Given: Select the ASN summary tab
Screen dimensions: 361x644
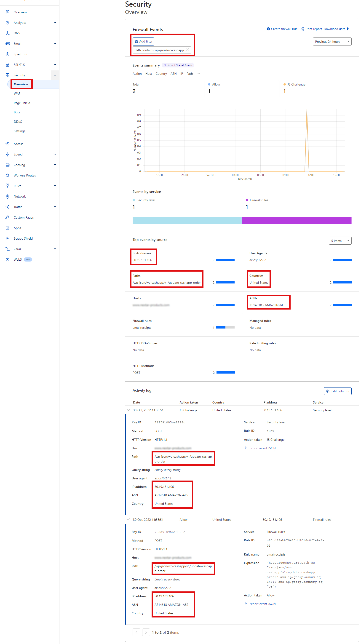Looking at the screenshot, I should coord(174,74).
